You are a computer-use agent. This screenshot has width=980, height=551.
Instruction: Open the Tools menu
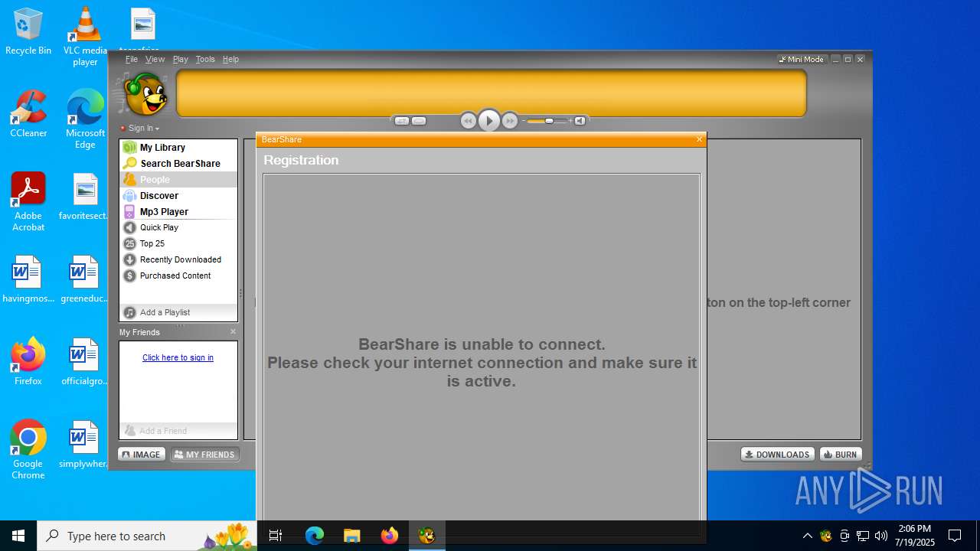coord(205,59)
